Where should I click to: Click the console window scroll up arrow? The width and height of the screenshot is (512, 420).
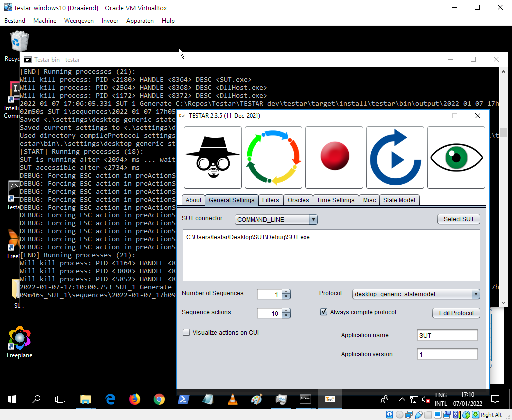point(503,71)
